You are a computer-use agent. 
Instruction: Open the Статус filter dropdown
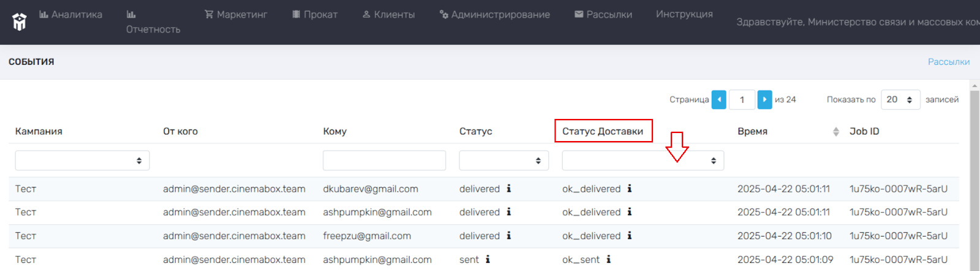click(x=503, y=161)
